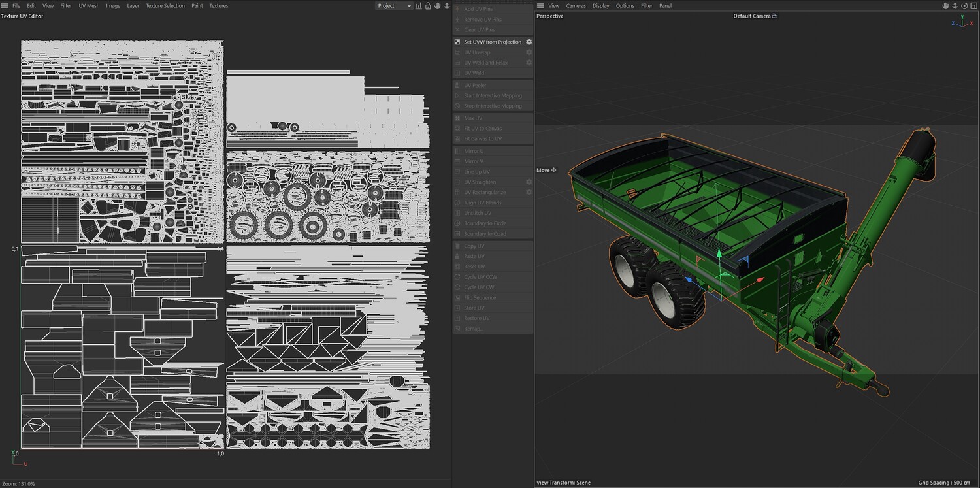
Task: Run the UV Unwrap command
Action: pyautogui.click(x=489, y=52)
